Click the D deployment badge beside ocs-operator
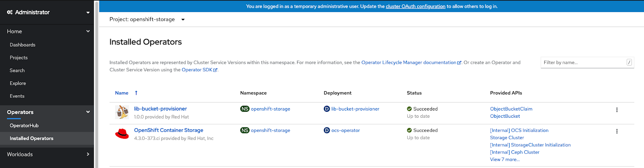Image resolution: width=644 pixels, height=168 pixels. (327, 130)
